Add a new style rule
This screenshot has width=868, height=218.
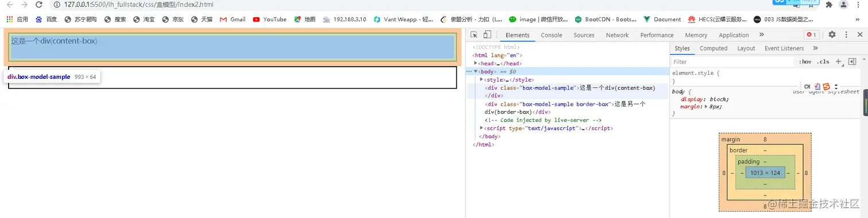838,62
